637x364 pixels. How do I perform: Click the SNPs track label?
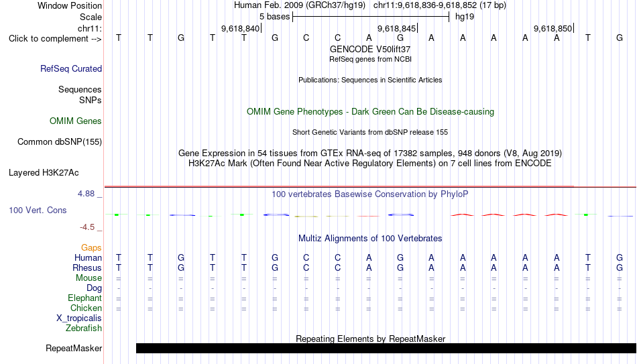click(x=91, y=100)
